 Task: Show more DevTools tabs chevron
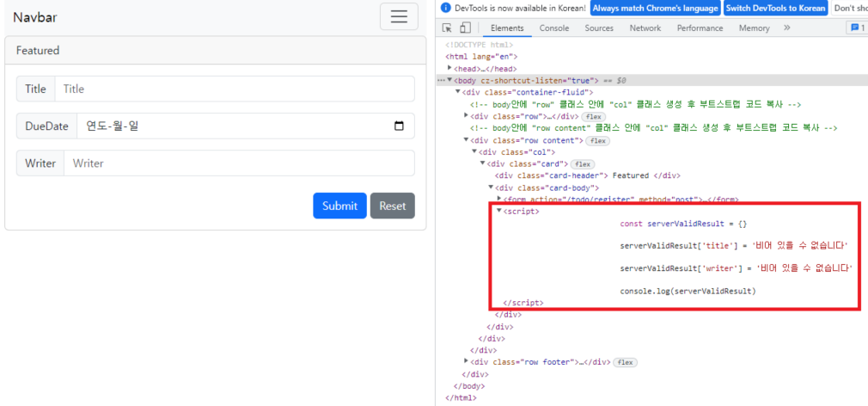(x=786, y=28)
